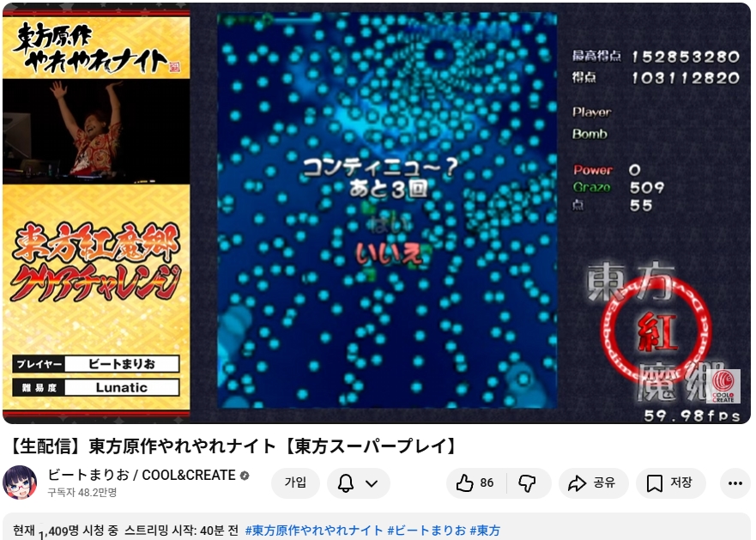
Task: Click the current score 103112820
Action: click(686, 78)
